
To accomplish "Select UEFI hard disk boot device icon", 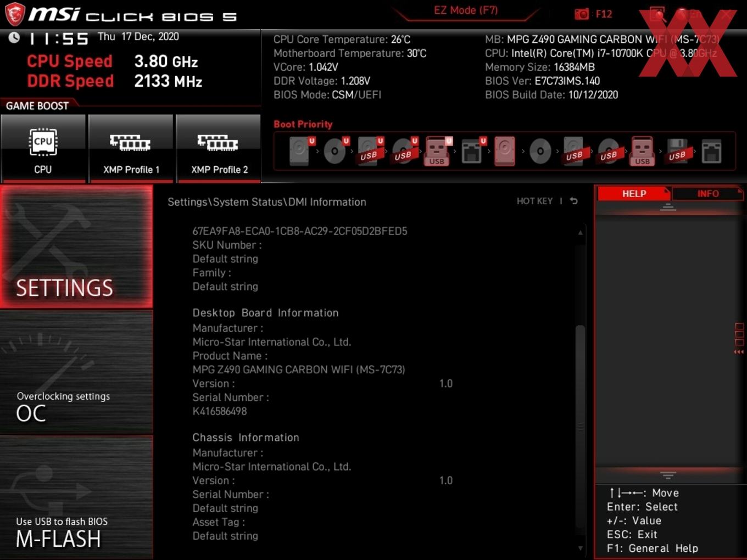I will 301,151.
